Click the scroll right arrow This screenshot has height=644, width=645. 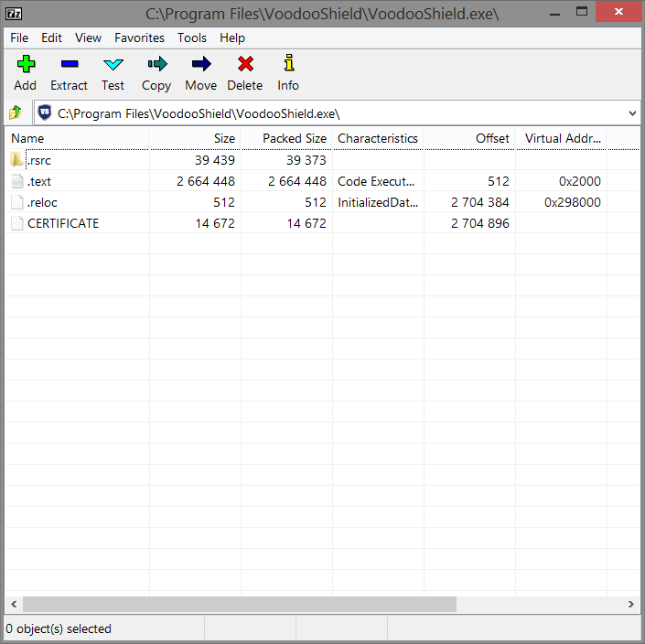click(631, 604)
